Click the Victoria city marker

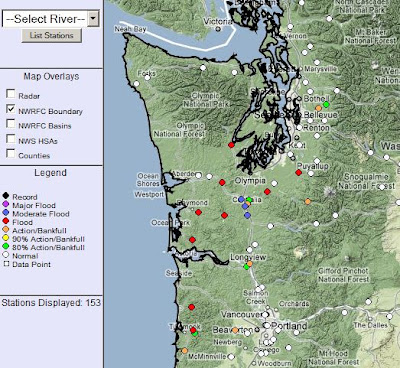click(x=218, y=29)
